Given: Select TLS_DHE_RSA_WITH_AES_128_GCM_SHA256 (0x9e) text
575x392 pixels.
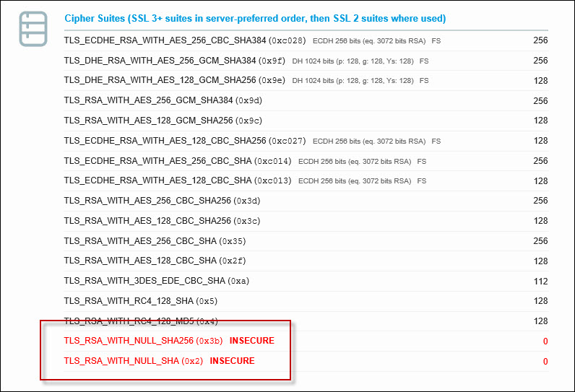Looking at the screenshot, I should (x=175, y=80).
